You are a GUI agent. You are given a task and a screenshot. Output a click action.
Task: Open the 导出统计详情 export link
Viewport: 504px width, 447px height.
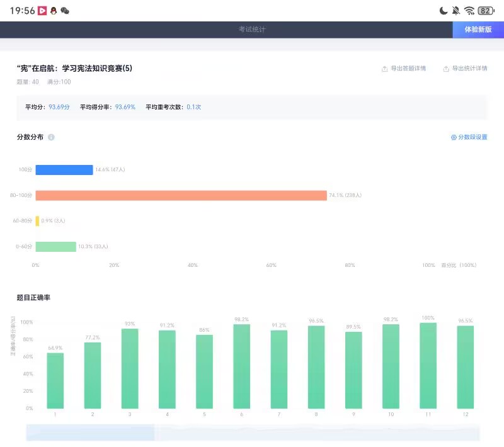tap(469, 69)
